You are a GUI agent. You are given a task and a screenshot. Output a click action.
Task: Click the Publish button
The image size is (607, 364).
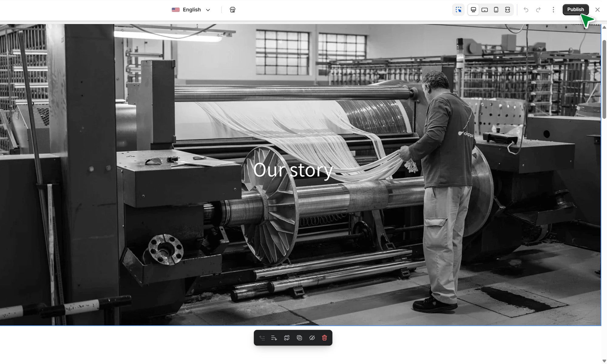575,9
